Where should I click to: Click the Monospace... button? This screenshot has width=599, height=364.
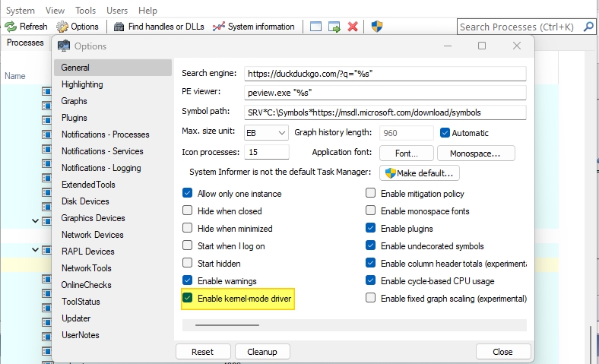pyautogui.click(x=476, y=154)
